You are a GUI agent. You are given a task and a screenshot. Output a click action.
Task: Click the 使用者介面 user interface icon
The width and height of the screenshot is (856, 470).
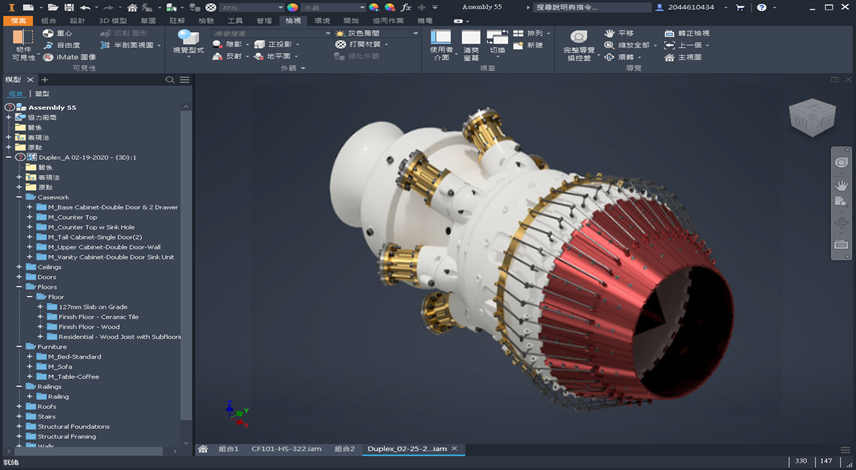441,37
